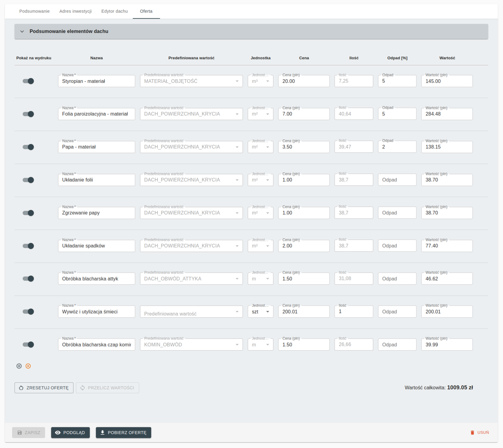503x448 pixels.
Task: Click the orange remove row icon
Action: (28, 366)
